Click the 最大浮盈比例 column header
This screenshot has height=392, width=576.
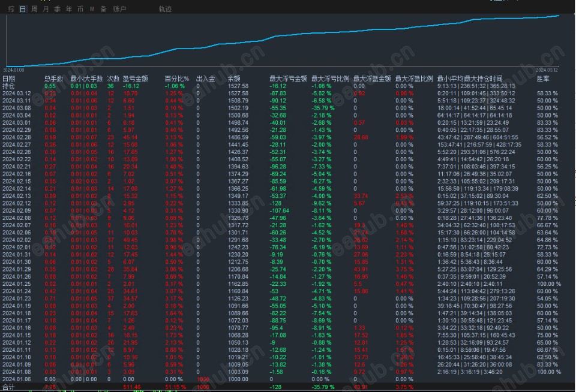414,79
